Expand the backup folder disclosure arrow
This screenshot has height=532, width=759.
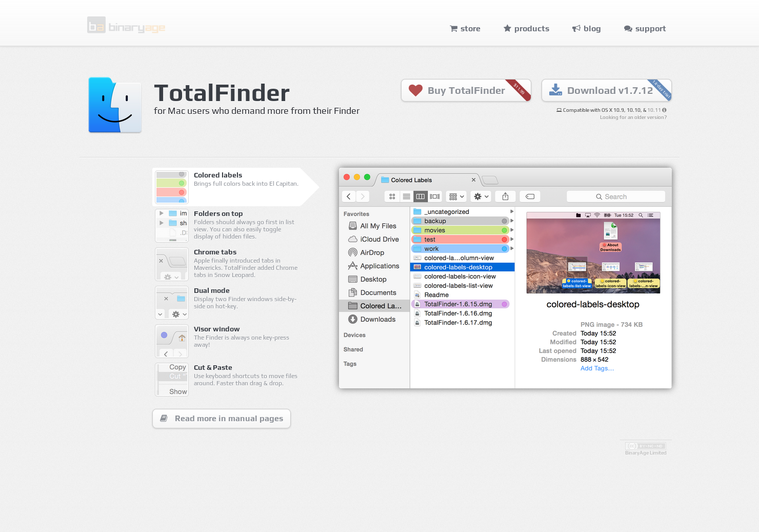512,221
